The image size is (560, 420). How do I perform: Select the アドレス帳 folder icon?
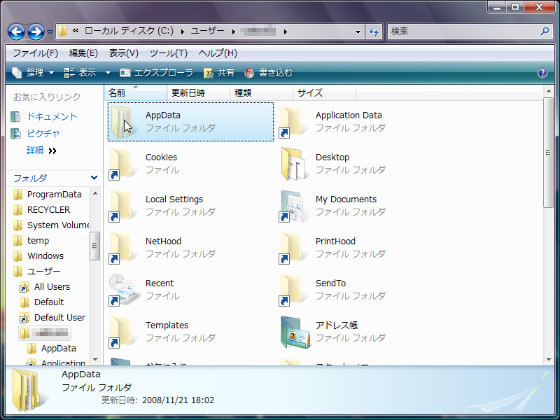(295, 332)
